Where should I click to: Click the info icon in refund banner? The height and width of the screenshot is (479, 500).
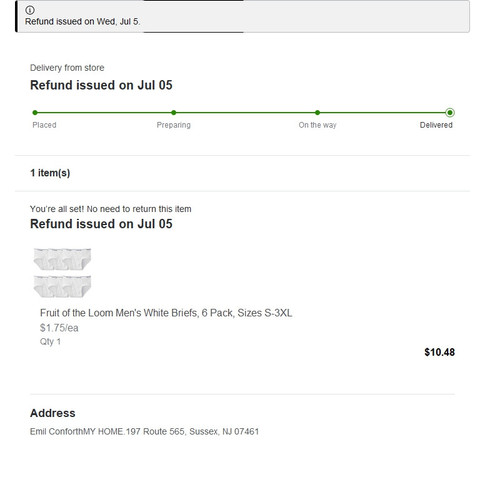(30, 10)
